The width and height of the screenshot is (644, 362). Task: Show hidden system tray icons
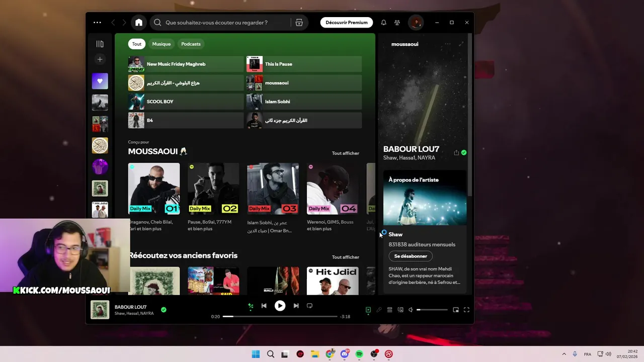564,354
